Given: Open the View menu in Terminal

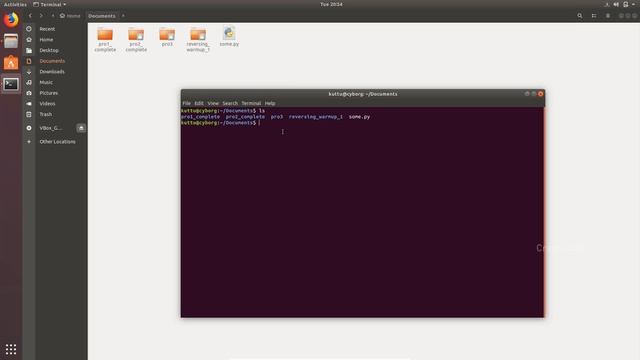Looking at the screenshot, I should pos(213,103).
